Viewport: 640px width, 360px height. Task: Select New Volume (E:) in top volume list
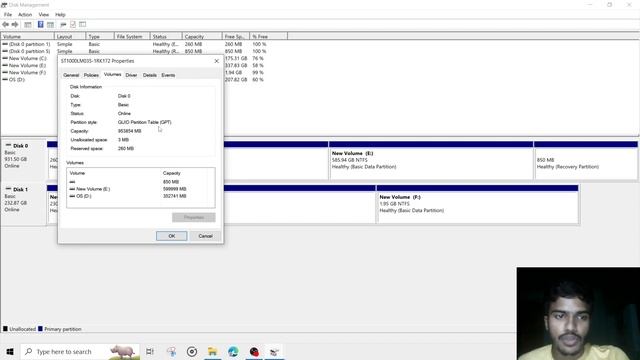click(27, 65)
